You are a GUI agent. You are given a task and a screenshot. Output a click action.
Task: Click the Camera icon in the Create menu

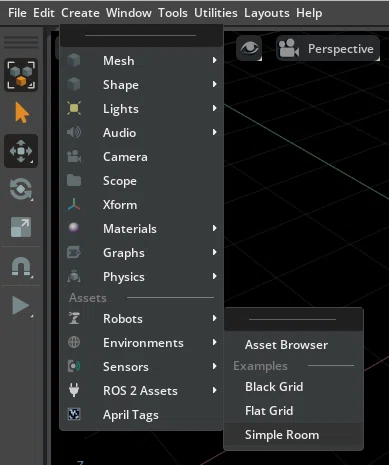[74, 156]
